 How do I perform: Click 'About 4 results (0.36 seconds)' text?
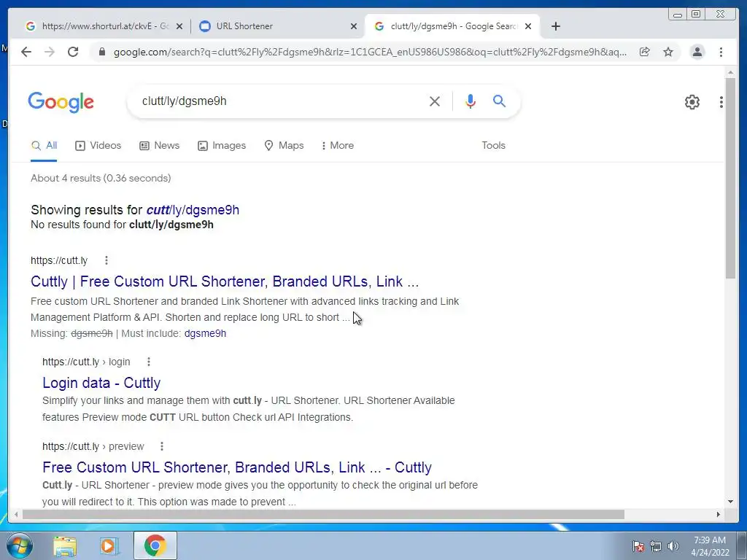[x=101, y=178]
